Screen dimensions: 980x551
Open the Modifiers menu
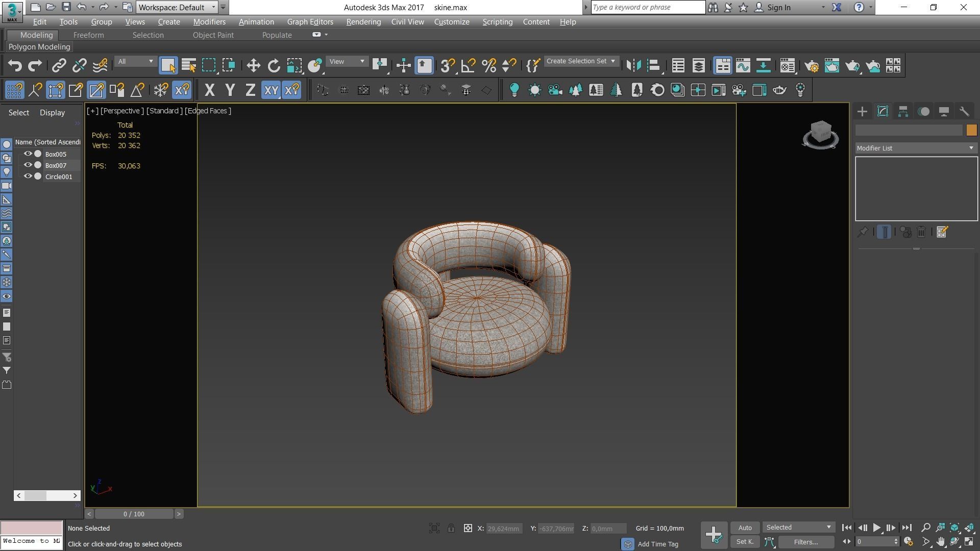click(x=209, y=22)
